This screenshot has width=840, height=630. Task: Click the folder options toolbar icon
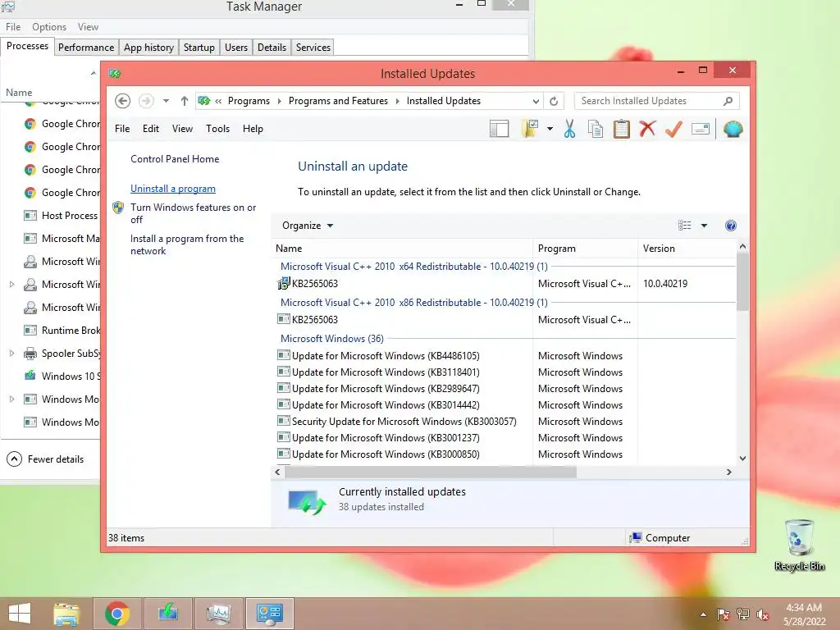(530, 129)
